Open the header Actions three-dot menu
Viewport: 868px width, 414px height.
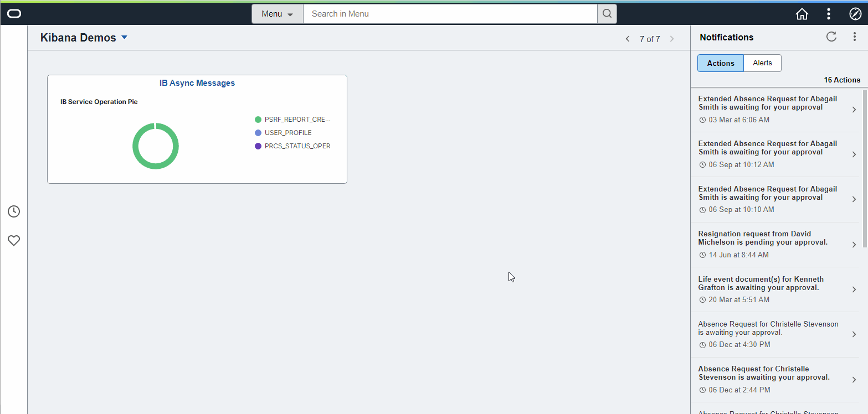829,14
